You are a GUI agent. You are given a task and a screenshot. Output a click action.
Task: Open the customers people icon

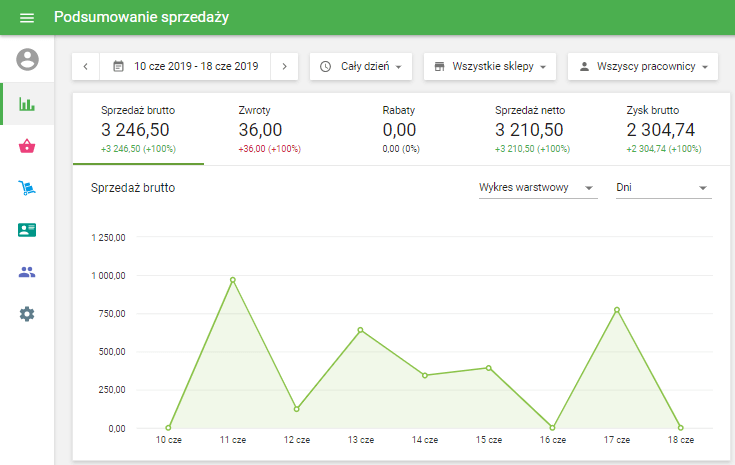point(27,272)
